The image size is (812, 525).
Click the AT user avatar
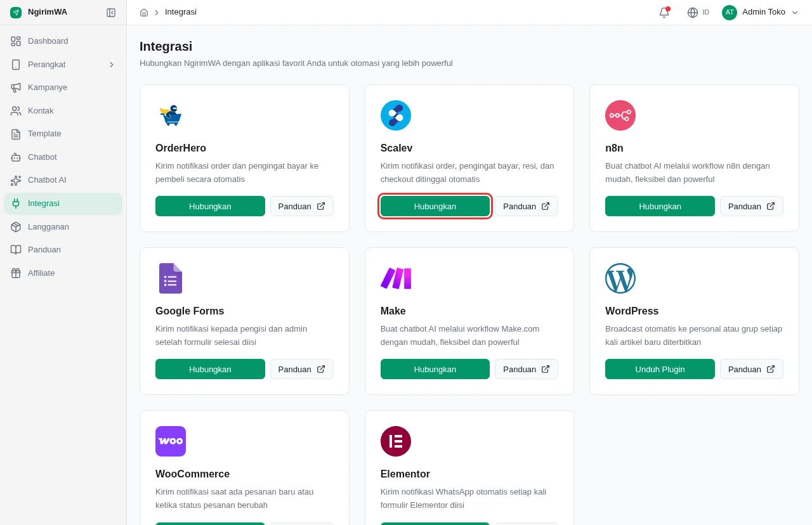coord(730,12)
